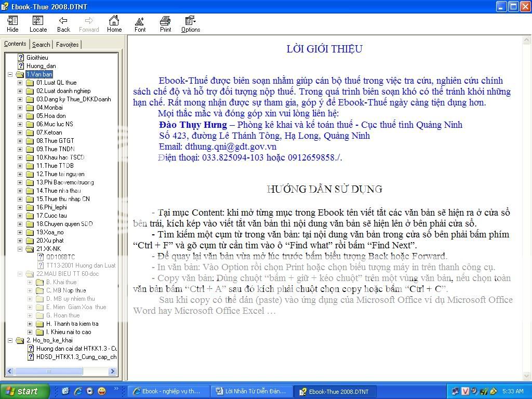This screenshot has width=532, height=399.
Task: Select the 08.Thue GTGT folder
Action: (55, 141)
